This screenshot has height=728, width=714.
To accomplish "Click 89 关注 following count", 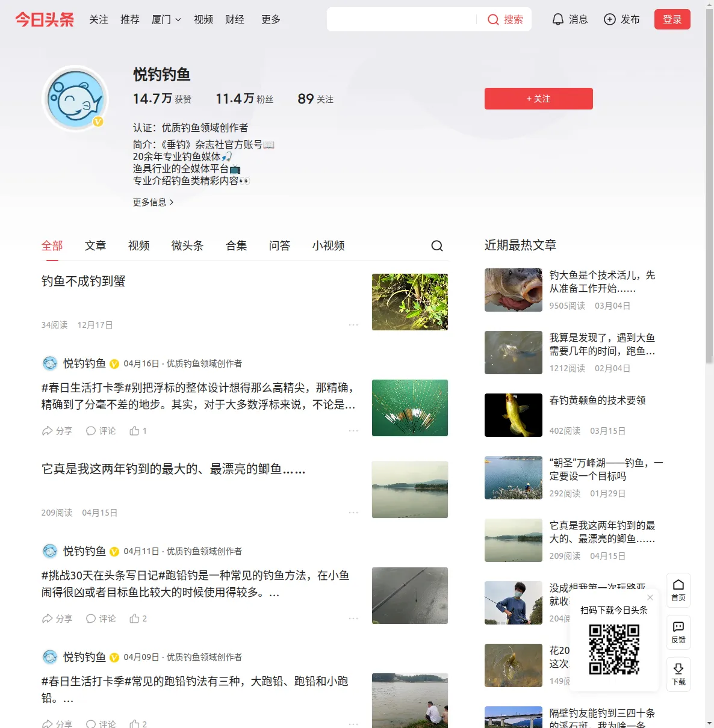I will click(315, 99).
